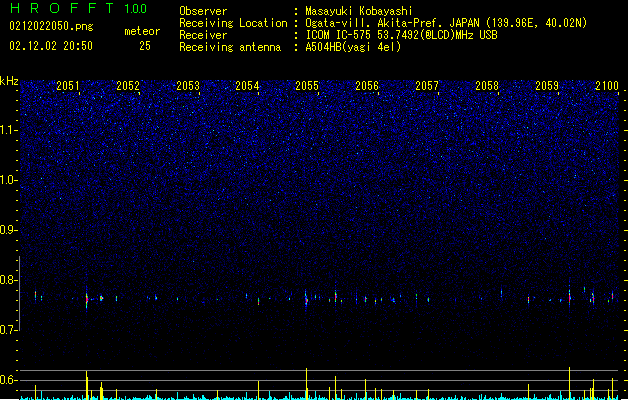Image resolution: width=629 pixels, height=400 pixels.
Task: Click the 2054 time marker
Action: tap(247, 85)
